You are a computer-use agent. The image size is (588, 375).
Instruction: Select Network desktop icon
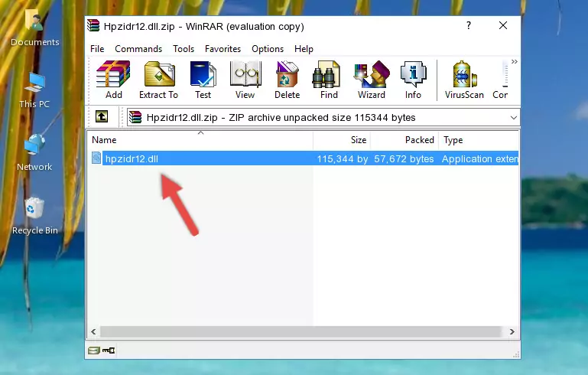pos(34,153)
